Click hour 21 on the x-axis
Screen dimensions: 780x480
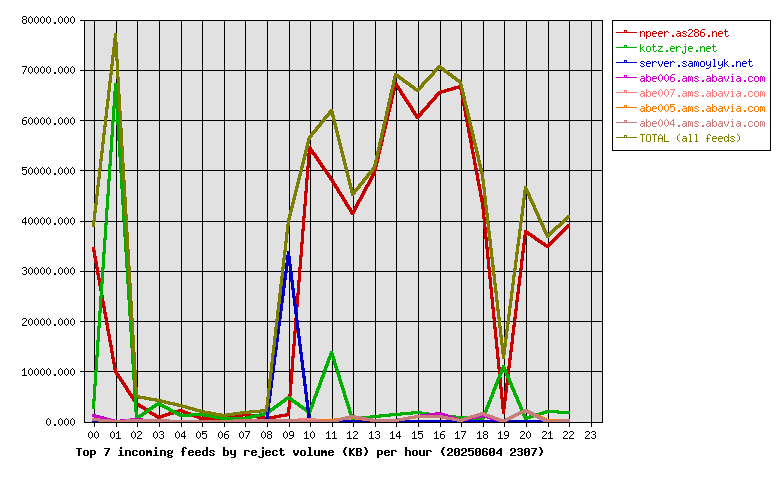pyautogui.click(x=547, y=435)
